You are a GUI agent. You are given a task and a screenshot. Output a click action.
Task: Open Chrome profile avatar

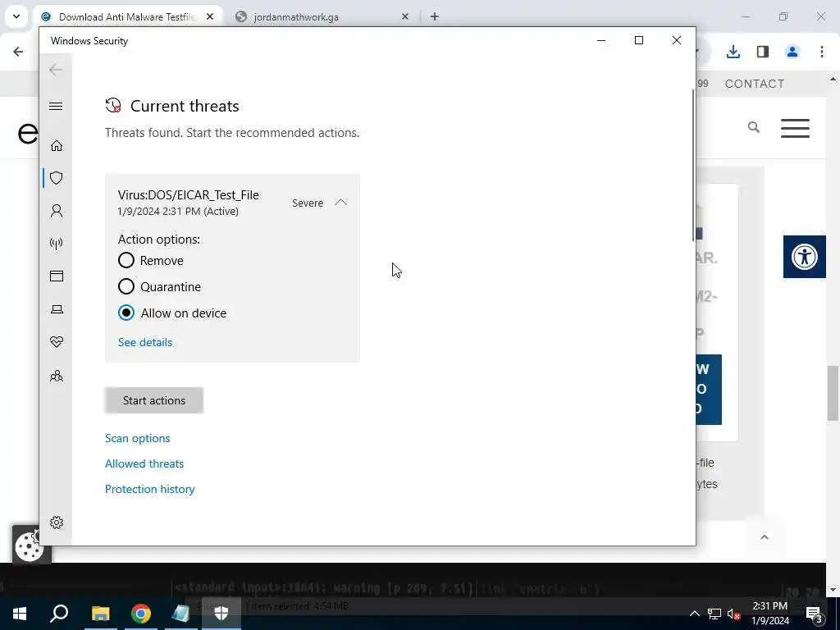click(x=792, y=52)
